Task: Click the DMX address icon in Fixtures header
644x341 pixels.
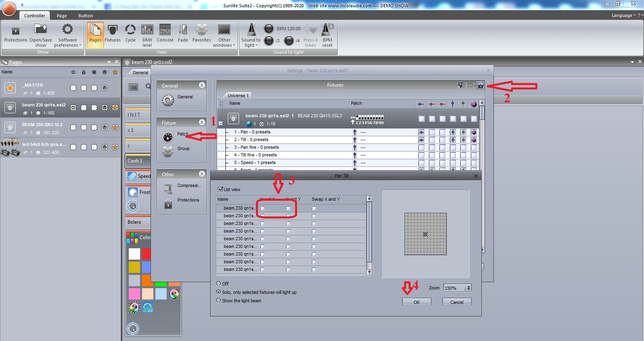Action: [x=471, y=85]
